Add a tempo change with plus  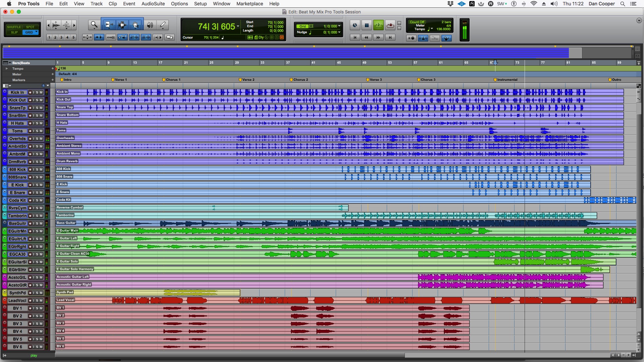[x=52, y=68]
